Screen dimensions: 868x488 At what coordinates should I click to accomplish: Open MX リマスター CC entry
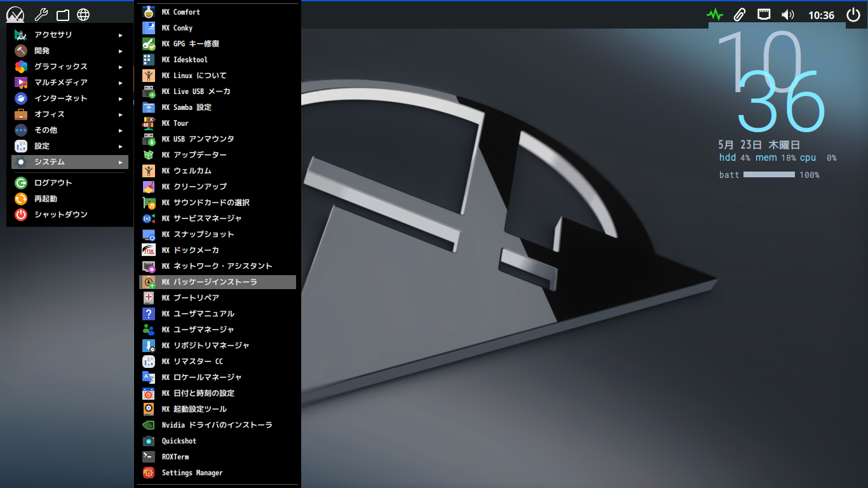pos(217,362)
